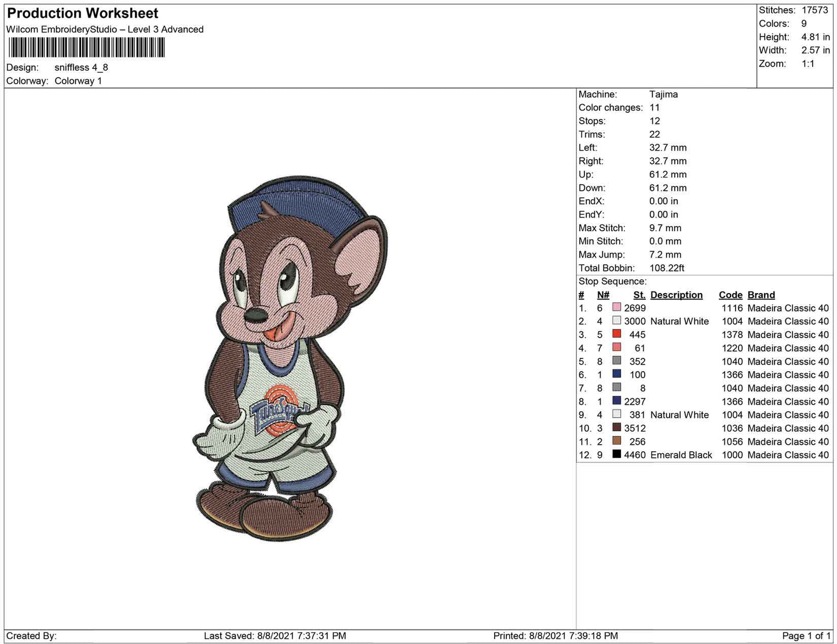Click the white swatch beside stitch count 381
837x644 pixels.
[616, 414]
